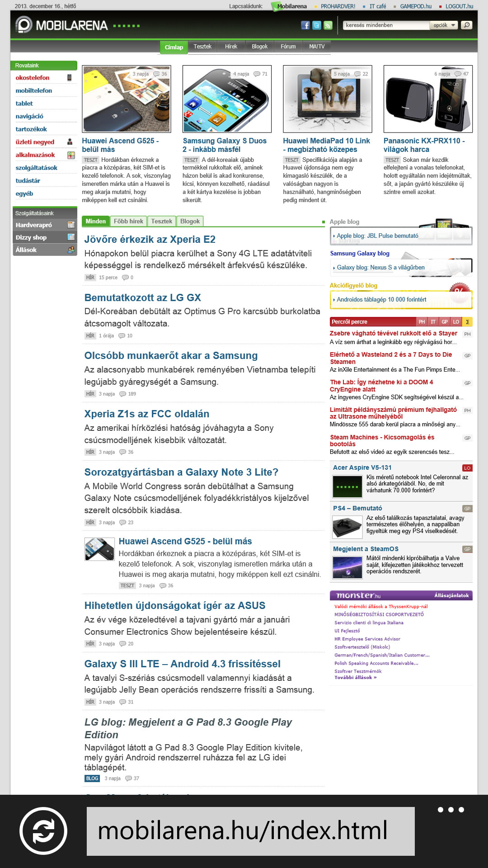Filter Percről percre by GP badge
This screenshot has width=488, height=868.
[445, 322]
